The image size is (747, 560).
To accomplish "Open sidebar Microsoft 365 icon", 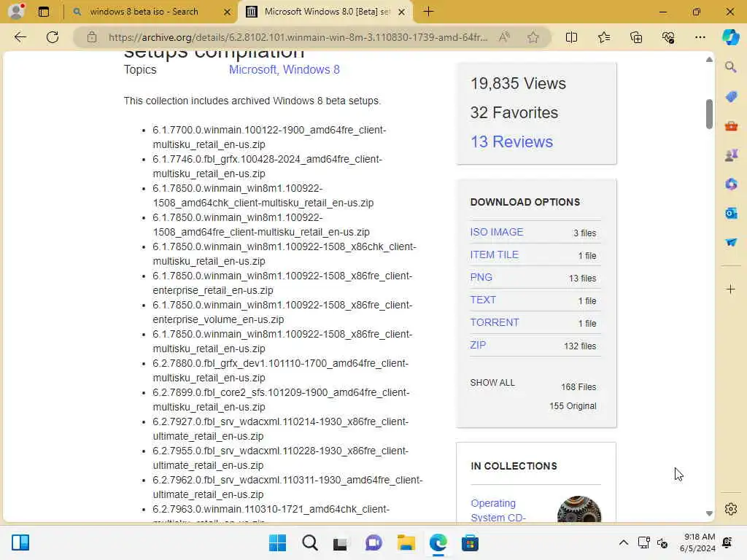I will click(x=731, y=184).
